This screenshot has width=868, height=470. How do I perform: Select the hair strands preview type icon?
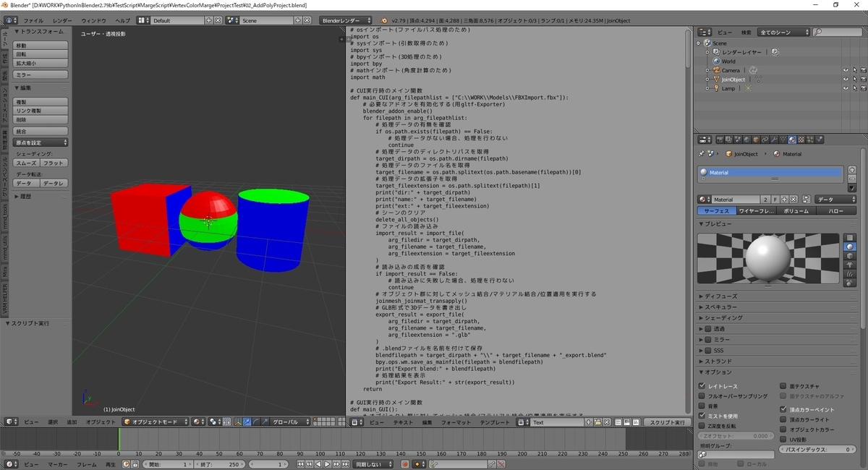coord(850,274)
